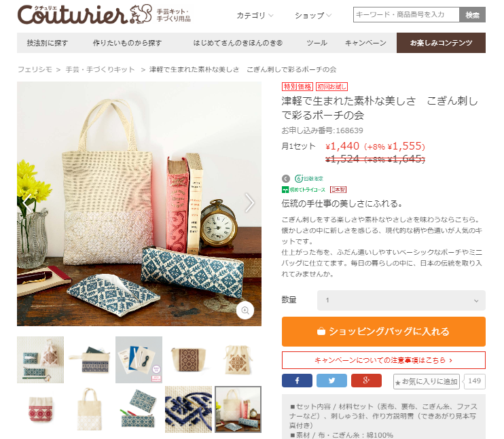This screenshot has width=504, height=439.
Task: Share the product on Facebook
Action: pyautogui.click(x=297, y=381)
